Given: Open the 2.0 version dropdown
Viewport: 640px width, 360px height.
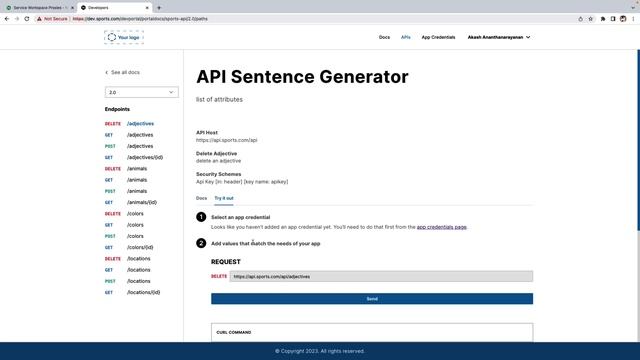Looking at the screenshot, I should pos(141,92).
